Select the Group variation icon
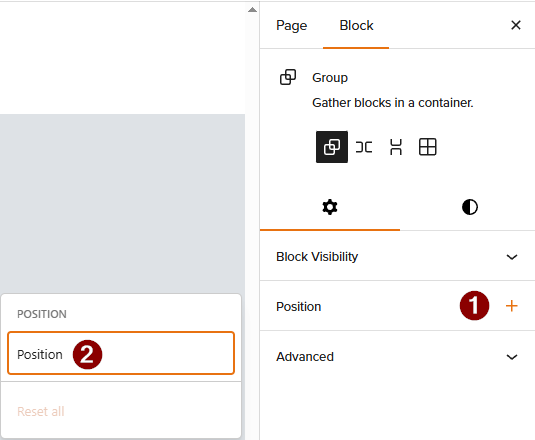 coord(332,147)
